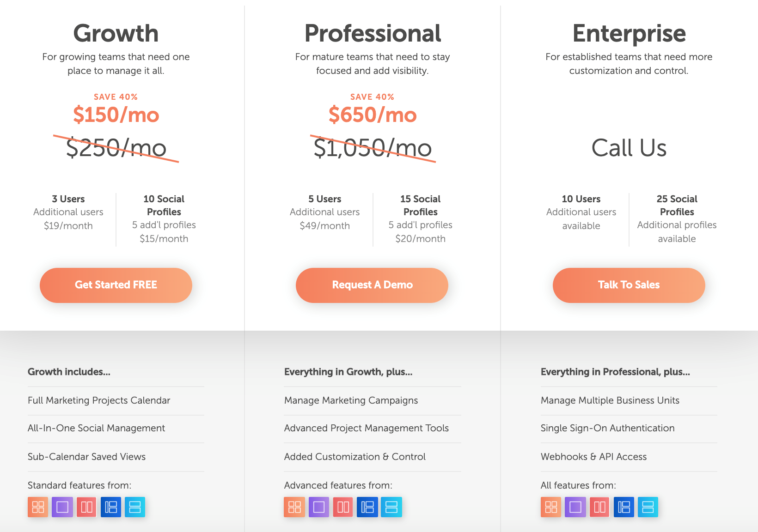Select the cyan stacked-rows icon under Professional
This screenshot has height=532, width=758.
tap(391, 507)
